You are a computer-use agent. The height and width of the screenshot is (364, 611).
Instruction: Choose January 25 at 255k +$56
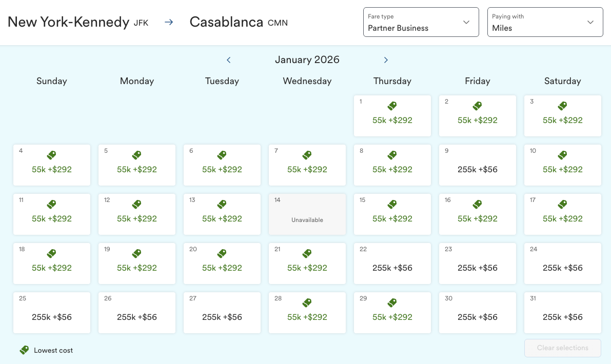52,313
